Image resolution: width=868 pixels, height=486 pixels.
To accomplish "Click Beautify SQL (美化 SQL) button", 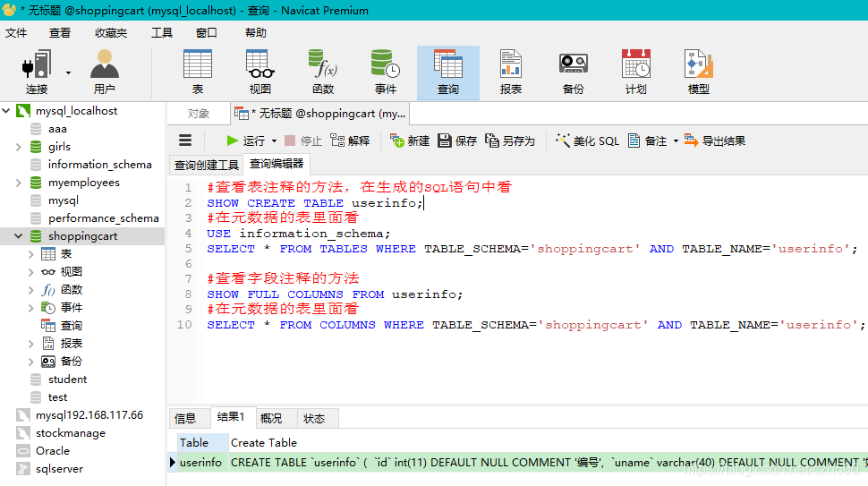I will tap(587, 141).
